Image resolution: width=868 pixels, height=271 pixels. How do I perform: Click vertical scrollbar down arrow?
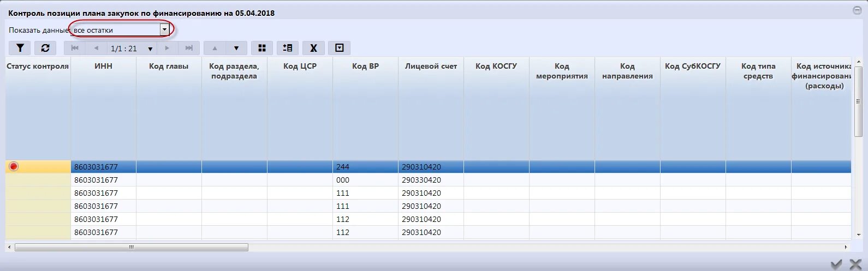(858, 234)
